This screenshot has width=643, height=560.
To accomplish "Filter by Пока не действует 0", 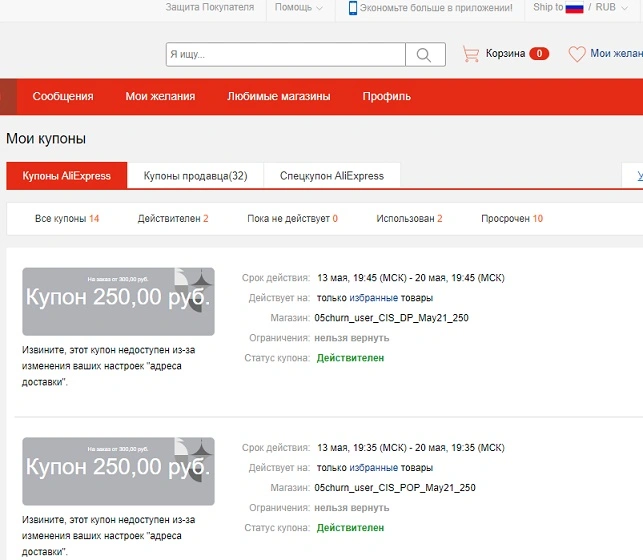I will (x=292, y=219).
